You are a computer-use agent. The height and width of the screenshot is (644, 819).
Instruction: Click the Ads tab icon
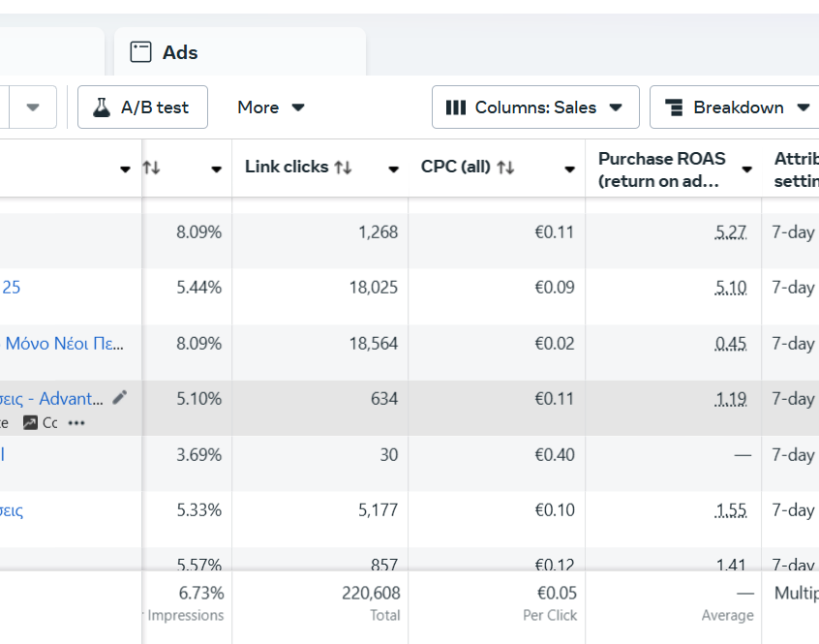[141, 52]
